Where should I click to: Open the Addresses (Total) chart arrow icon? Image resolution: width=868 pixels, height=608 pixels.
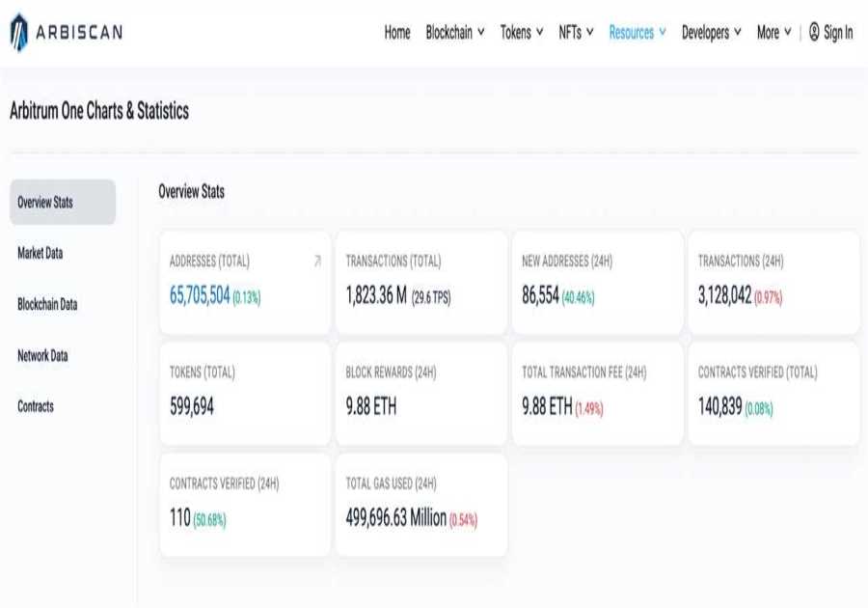317,261
